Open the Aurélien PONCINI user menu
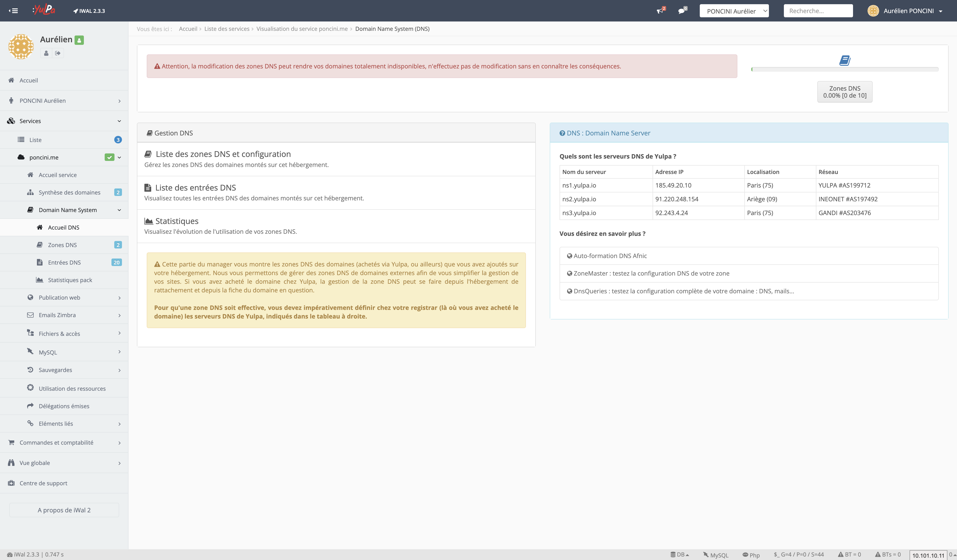 [905, 11]
